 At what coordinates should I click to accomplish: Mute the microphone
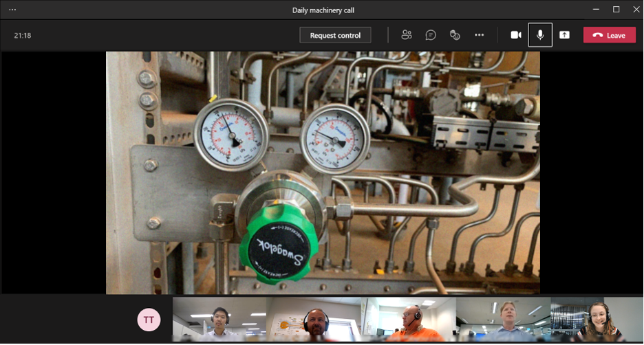(x=540, y=35)
